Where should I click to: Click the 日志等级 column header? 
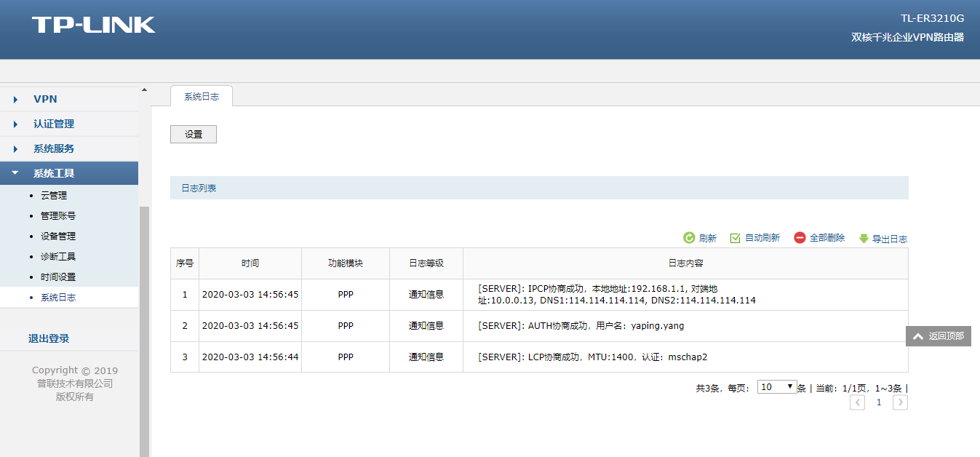click(x=426, y=263)
